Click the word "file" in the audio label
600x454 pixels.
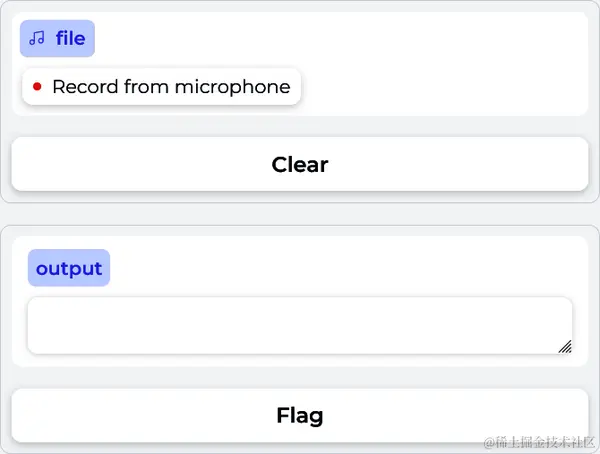(x=70, y=38)
